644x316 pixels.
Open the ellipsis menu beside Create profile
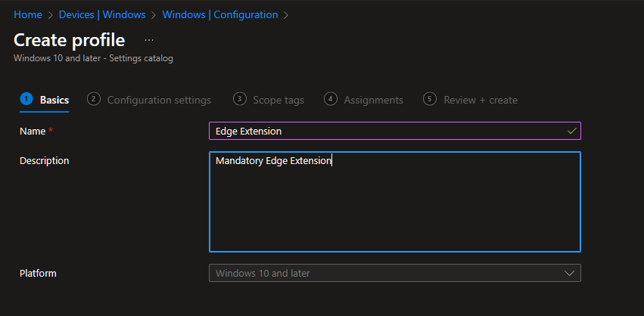[149, 40]
